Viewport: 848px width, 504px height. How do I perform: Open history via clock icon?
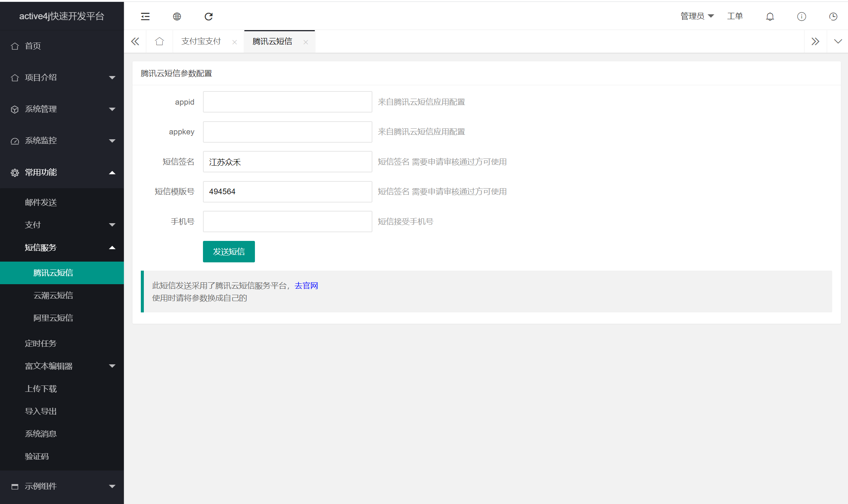tap(833, 16)
